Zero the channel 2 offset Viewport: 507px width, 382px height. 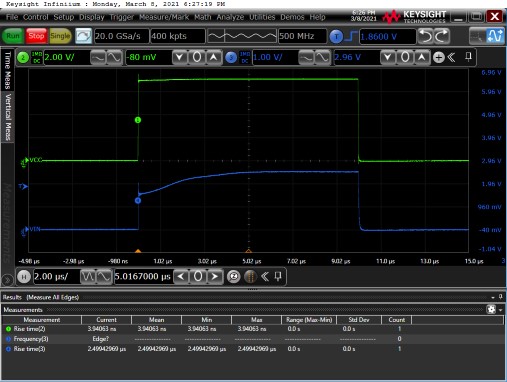coord(197,58)
